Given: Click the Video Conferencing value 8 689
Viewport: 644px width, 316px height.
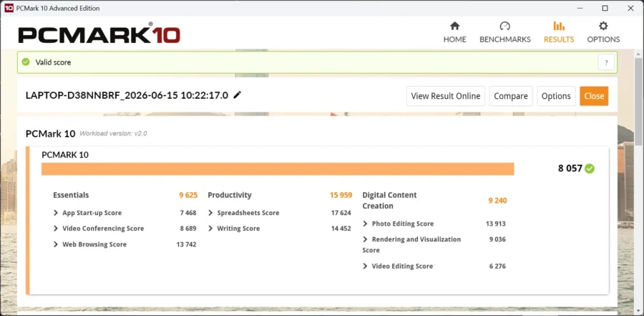Looking at the screenshot, I should [188, 229].
